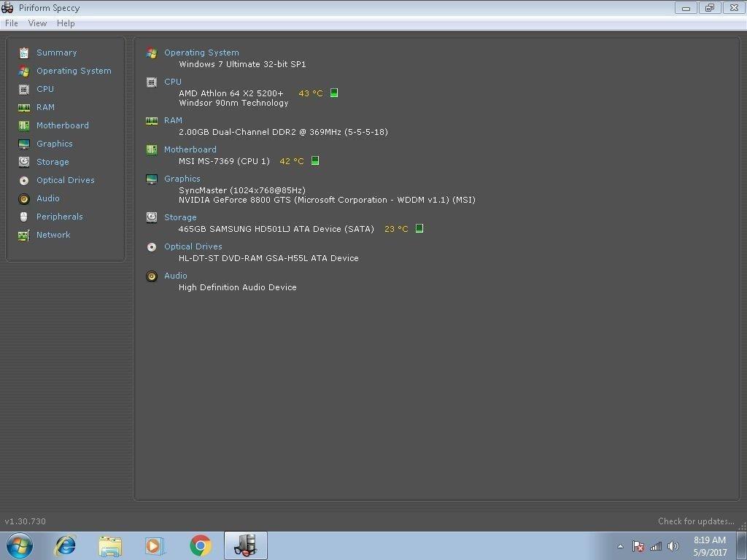Open Windows Media Player from taskbar
The width and height of the screenshot is (747, 560).
pos(155,545)
